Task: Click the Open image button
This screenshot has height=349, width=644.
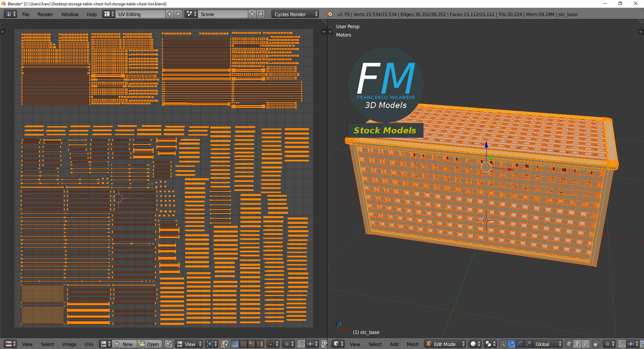Action: [x=149, y=344]
